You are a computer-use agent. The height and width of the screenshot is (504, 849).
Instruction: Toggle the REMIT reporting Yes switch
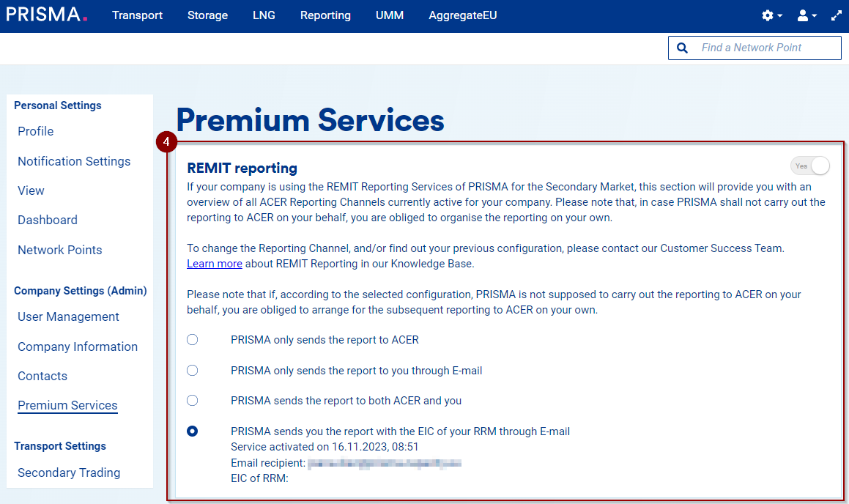[x=809, y=166]
